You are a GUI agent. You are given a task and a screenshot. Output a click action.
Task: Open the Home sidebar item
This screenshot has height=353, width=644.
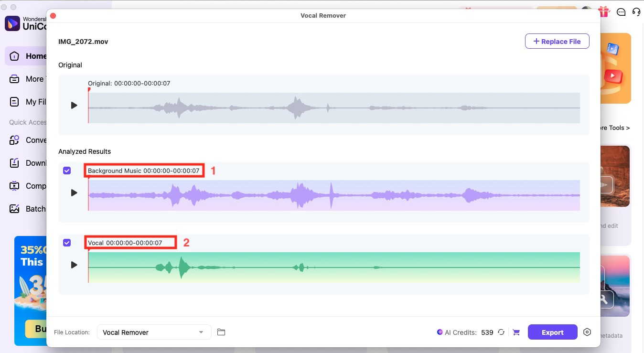(x=26, y=56)
